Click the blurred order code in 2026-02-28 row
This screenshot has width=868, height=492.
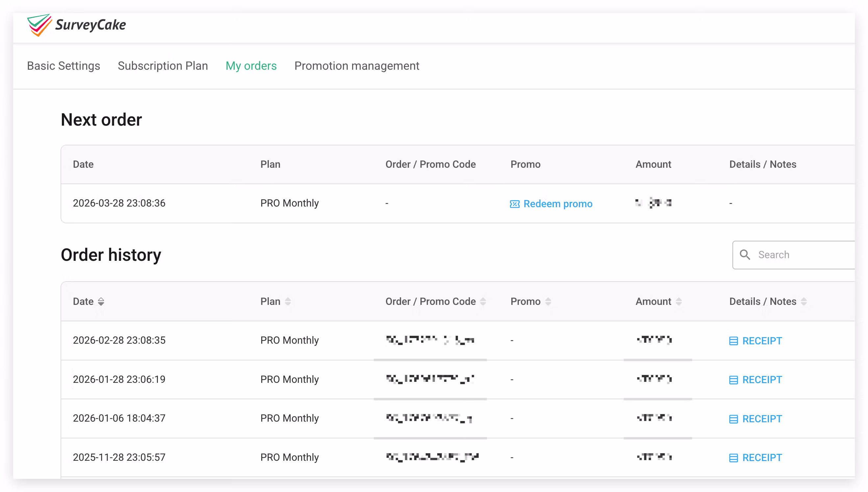[x=430, y=340]
